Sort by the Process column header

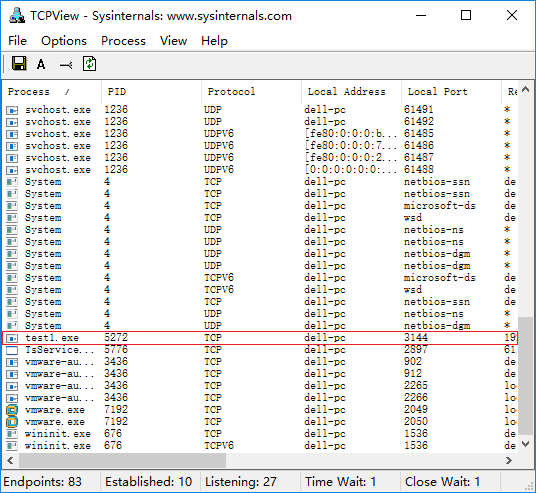click(x=52, y=92)
